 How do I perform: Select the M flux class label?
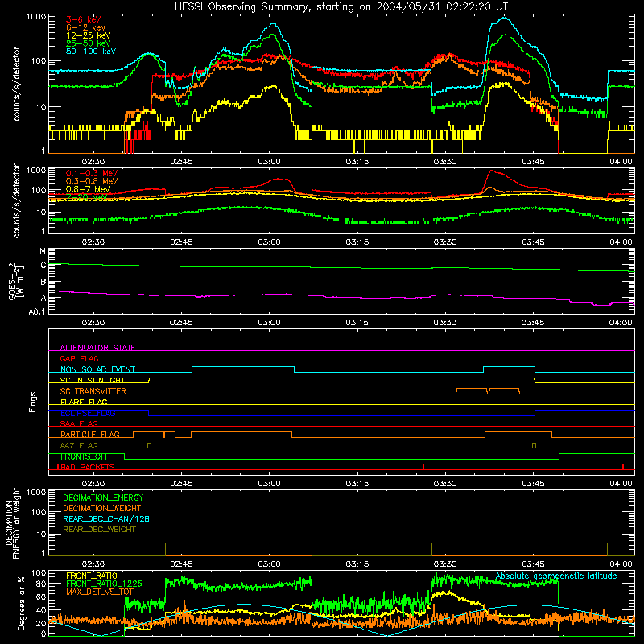43,251
